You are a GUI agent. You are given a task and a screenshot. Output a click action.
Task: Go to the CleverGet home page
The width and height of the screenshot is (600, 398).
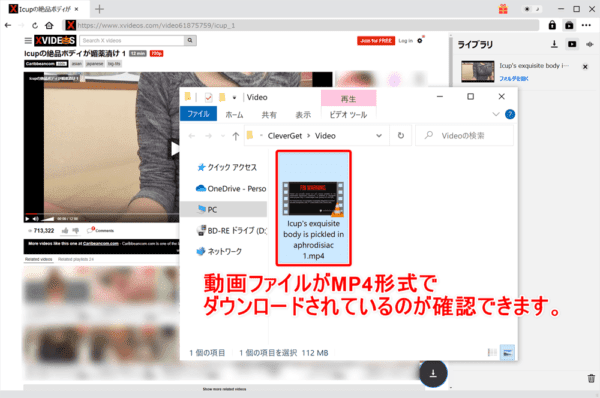coord(49,25)
